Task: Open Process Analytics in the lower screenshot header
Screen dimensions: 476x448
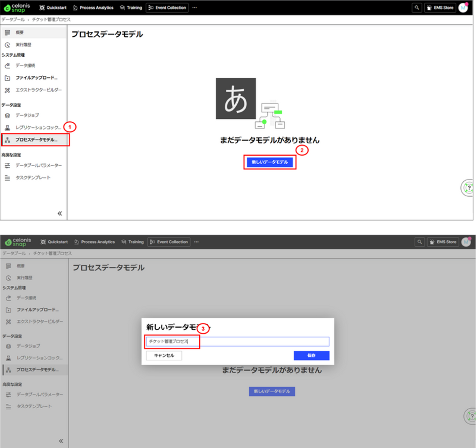Action: click(95, 242)
